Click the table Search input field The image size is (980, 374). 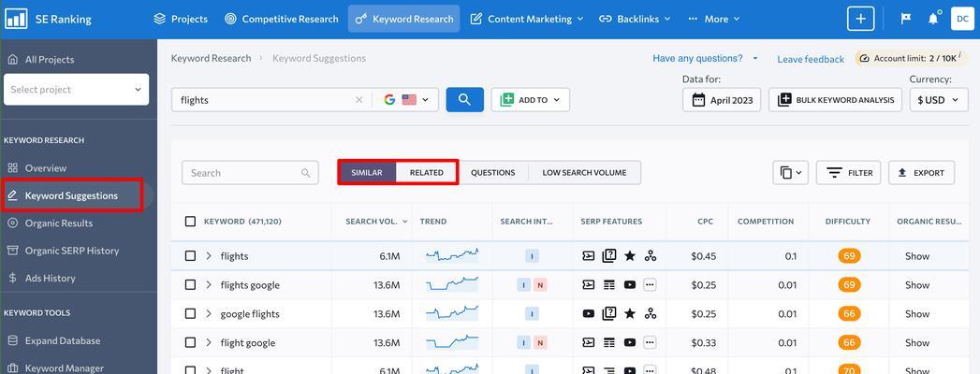click(x=250, y=173)
